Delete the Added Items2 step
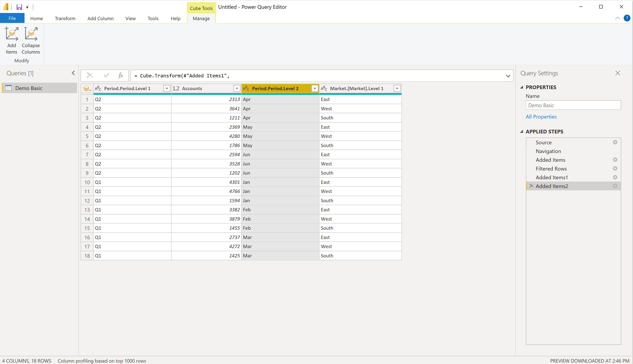 (x=531, y=186)
